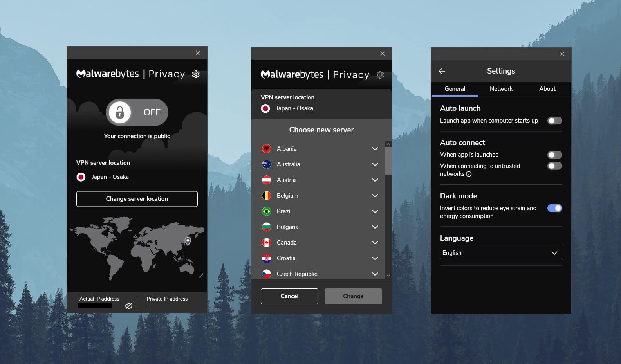Switch to the About tab
Viewport: 621px width, 364px height.
pos(547,89)
